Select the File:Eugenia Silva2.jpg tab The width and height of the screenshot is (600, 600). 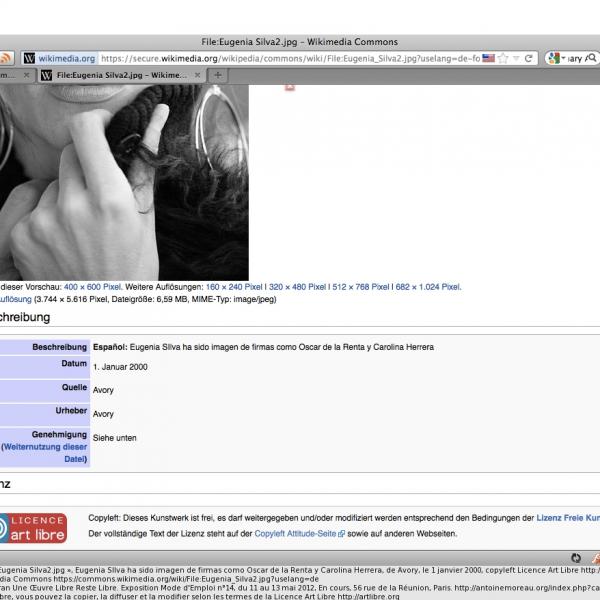pos(122,75)
